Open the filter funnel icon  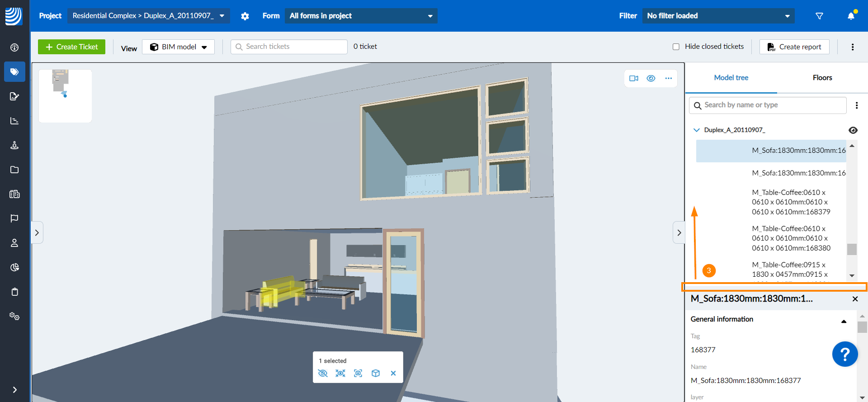pos(819,16)
